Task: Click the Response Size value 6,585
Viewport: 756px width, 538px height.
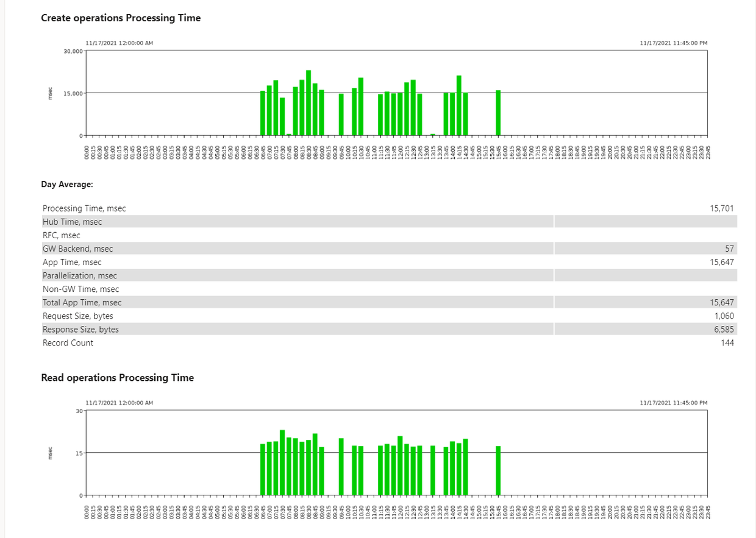Action: point(724,329)
